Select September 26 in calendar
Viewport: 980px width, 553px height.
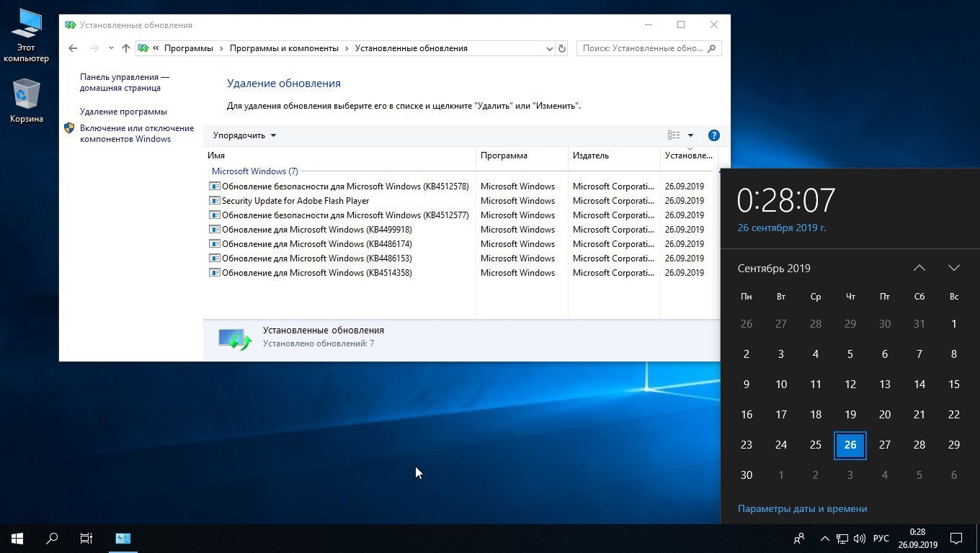[x=850, y=445]
